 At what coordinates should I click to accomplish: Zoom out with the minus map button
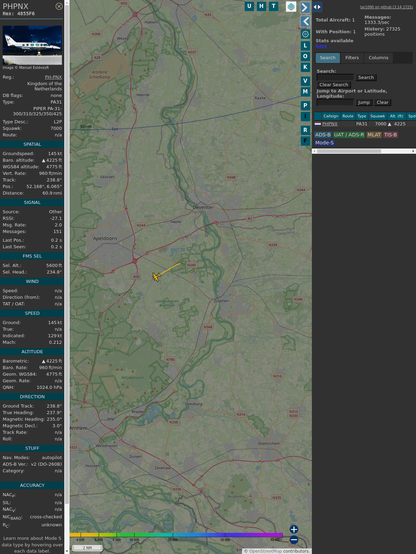294,540
